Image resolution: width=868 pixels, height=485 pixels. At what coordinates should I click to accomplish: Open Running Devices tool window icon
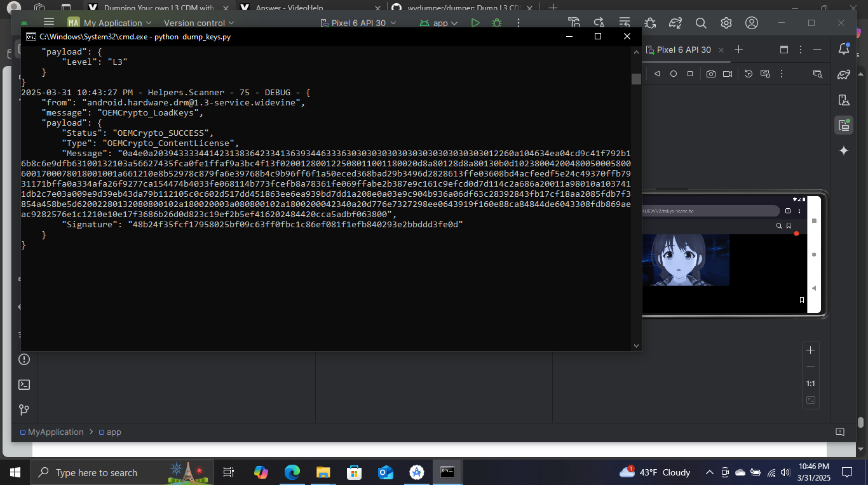[x=844, y=125]
